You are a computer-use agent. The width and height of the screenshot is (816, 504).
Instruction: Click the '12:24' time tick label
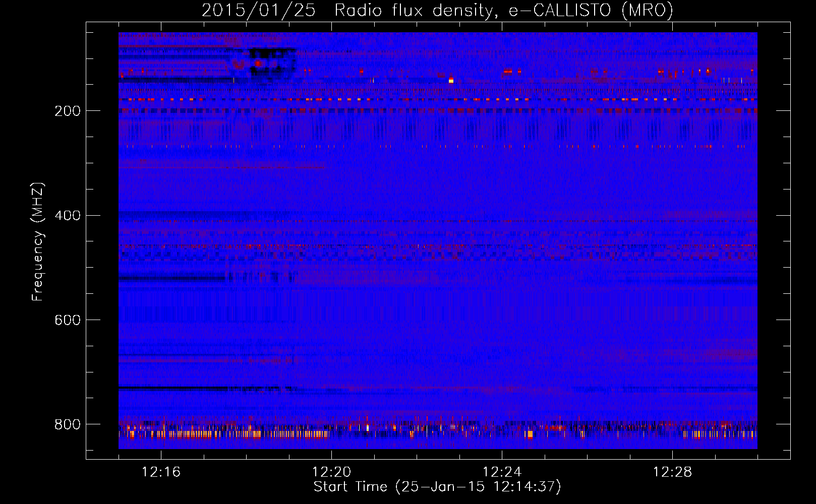(x=502, y=472)
